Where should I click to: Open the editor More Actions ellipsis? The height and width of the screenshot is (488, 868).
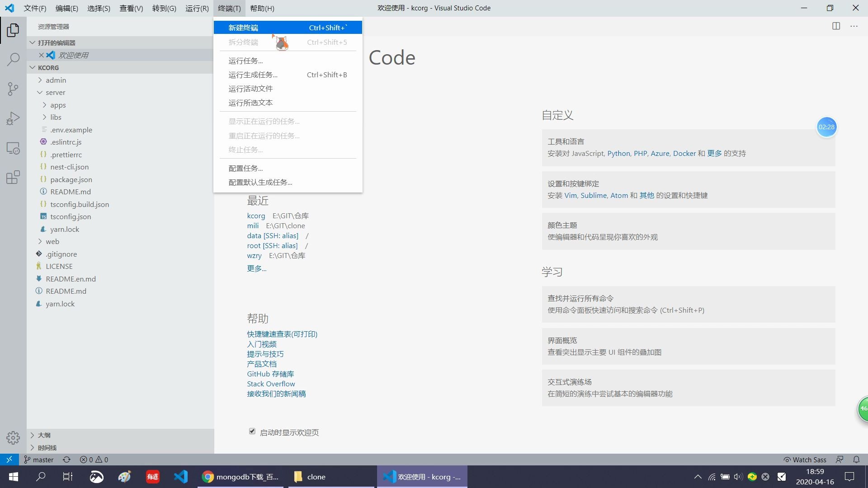(854, 26)
